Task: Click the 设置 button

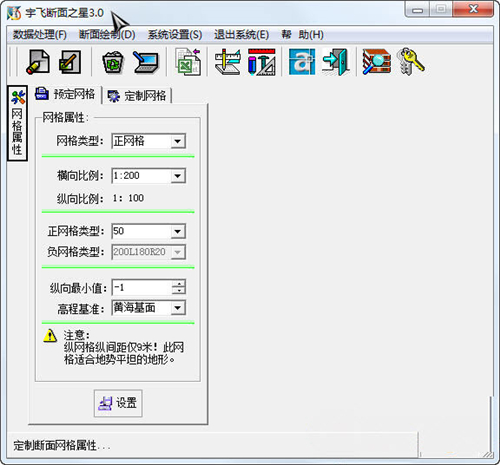Action: [x=118, y=403]
